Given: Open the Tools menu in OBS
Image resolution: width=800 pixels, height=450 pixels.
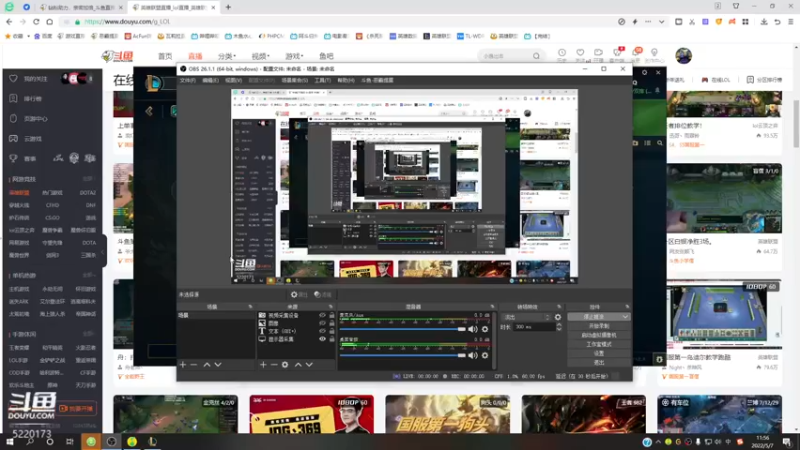Looking at the screenshot, I should pyautogui.click(x=322, y=80).
